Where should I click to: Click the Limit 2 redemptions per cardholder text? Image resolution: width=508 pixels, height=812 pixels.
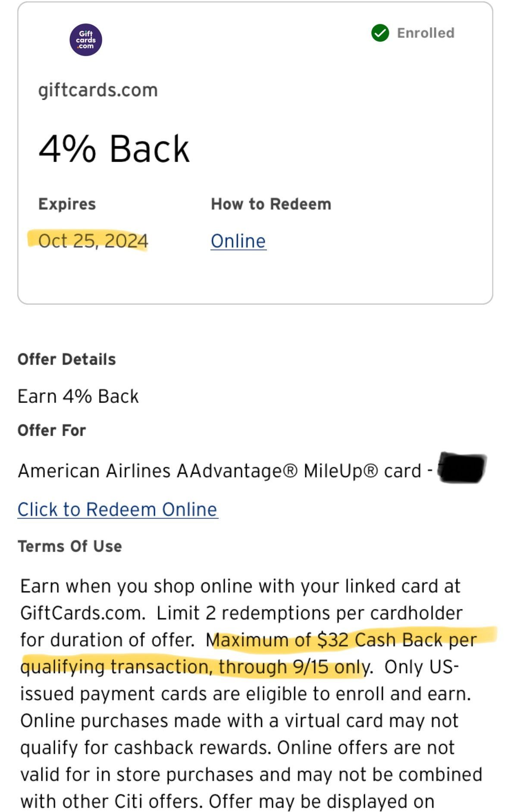[309, 613]
